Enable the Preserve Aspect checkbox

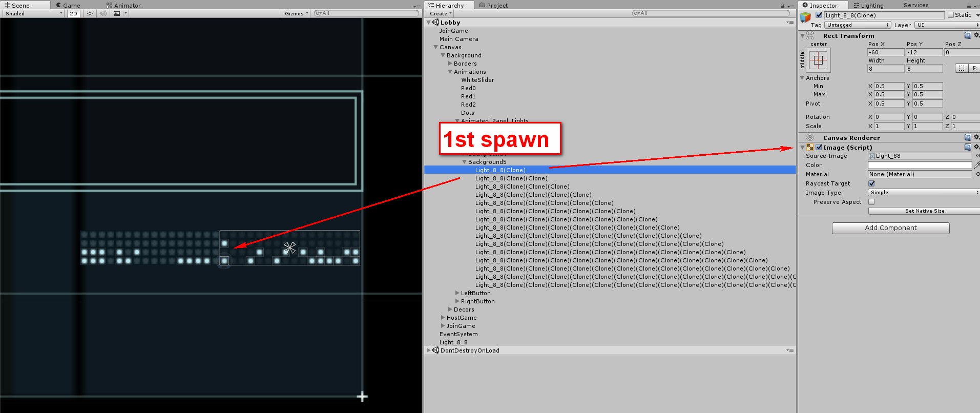tap(872, 202)
